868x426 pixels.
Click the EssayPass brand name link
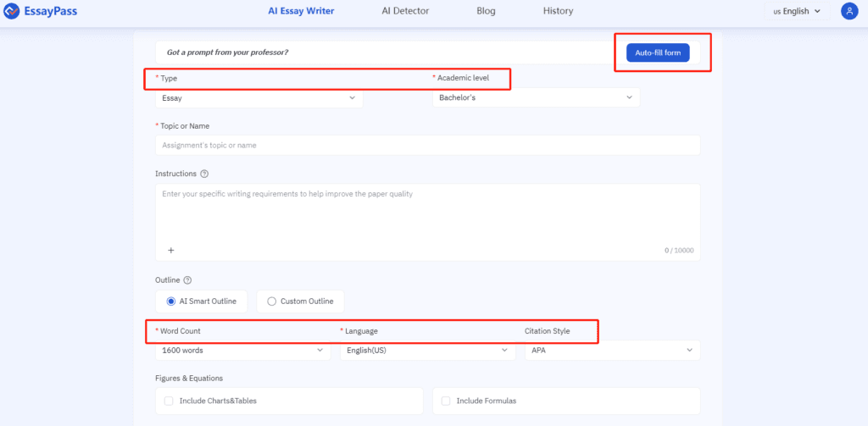click(48, 10)
